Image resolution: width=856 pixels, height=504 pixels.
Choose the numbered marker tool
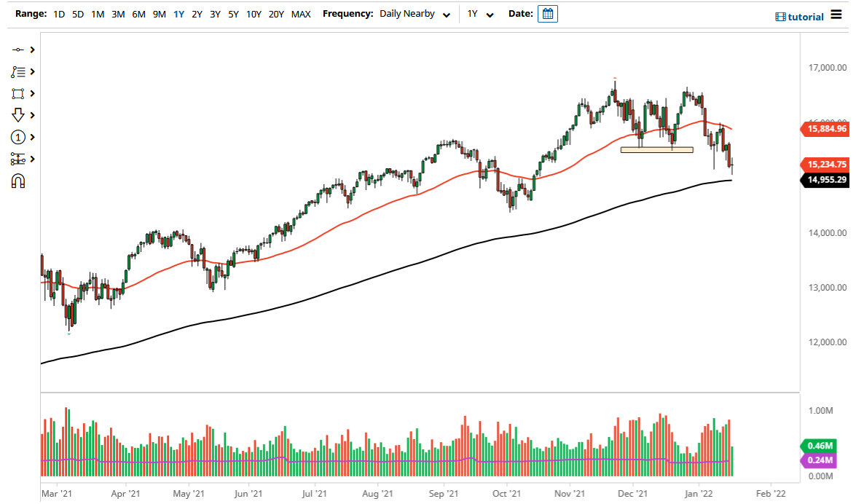click(x=19, y=137)
